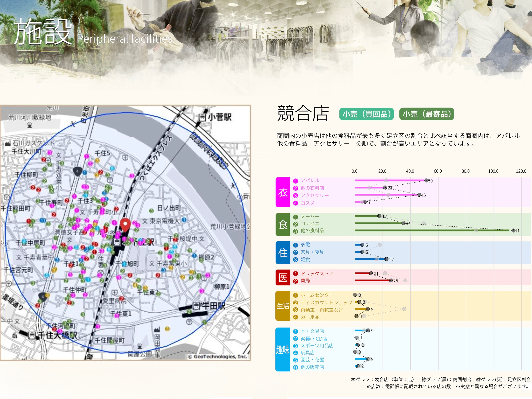Click the magenta 衣 category block

coord(283,192)
